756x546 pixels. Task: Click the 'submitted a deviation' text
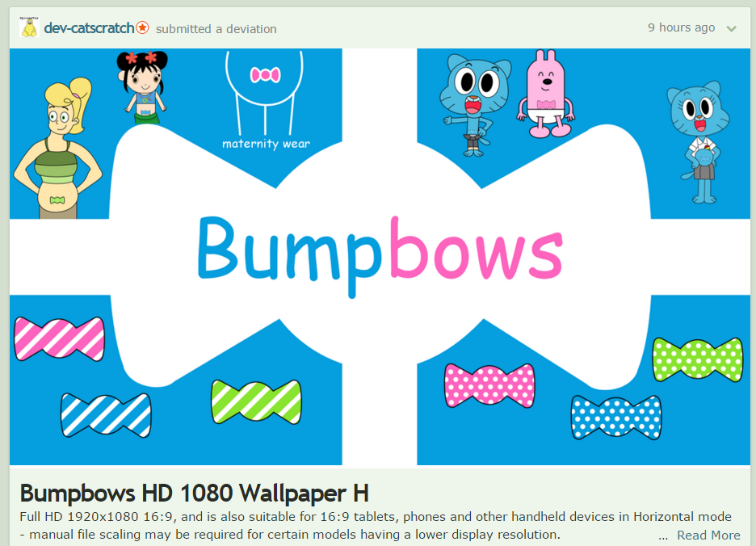216,29
